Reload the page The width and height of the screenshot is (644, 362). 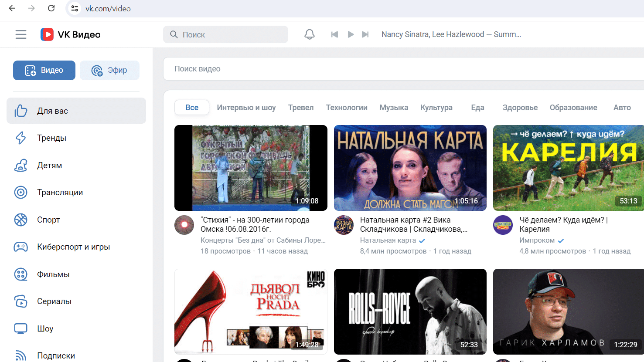tap(51, 8)
